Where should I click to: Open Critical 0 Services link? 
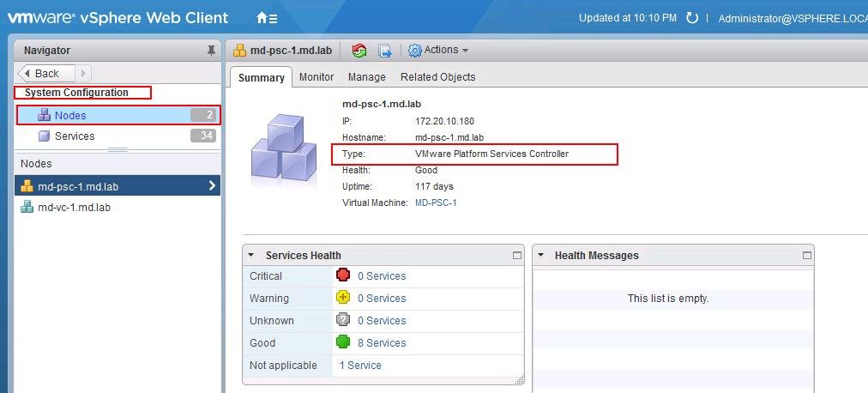point(382,276)
